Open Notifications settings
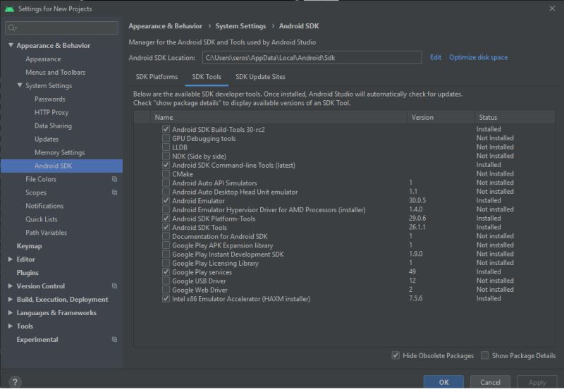This screenshot has height=392, width=564. coord(44,206)
